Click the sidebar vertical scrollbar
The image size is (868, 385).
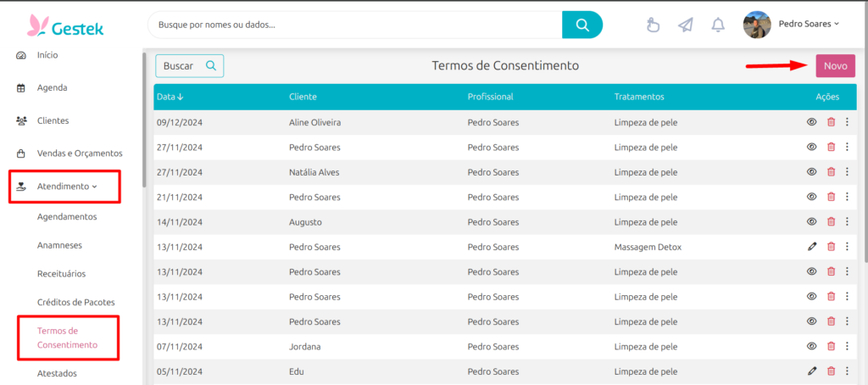pyautogui.click(x=144, y=119)
